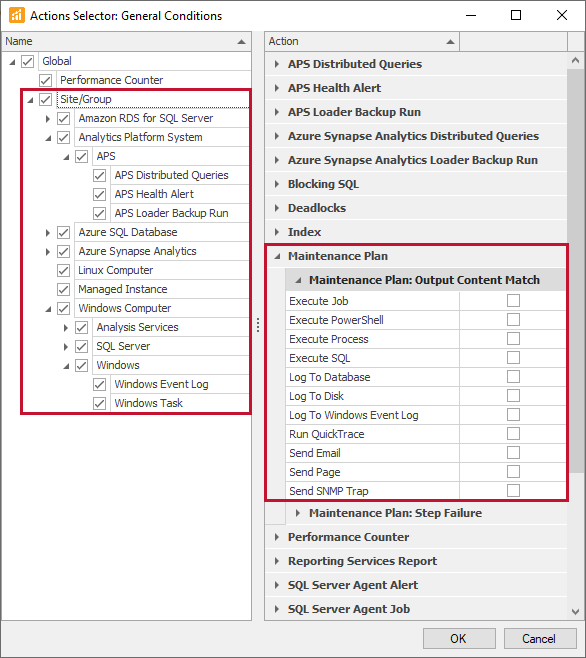Click the APS Health Alert action group label

(335, 88)
